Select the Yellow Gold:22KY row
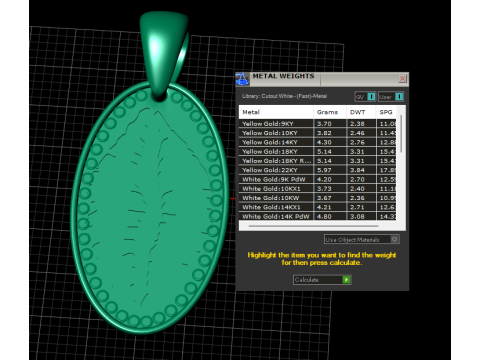The width and height of the screenshot is (480, 360). coord(318,170)
